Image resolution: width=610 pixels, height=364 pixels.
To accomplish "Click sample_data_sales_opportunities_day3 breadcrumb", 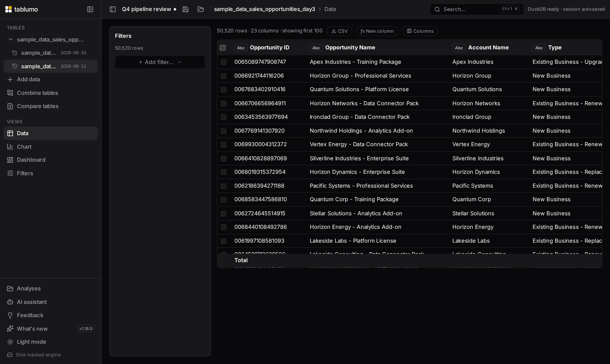I will click(264, 9).
